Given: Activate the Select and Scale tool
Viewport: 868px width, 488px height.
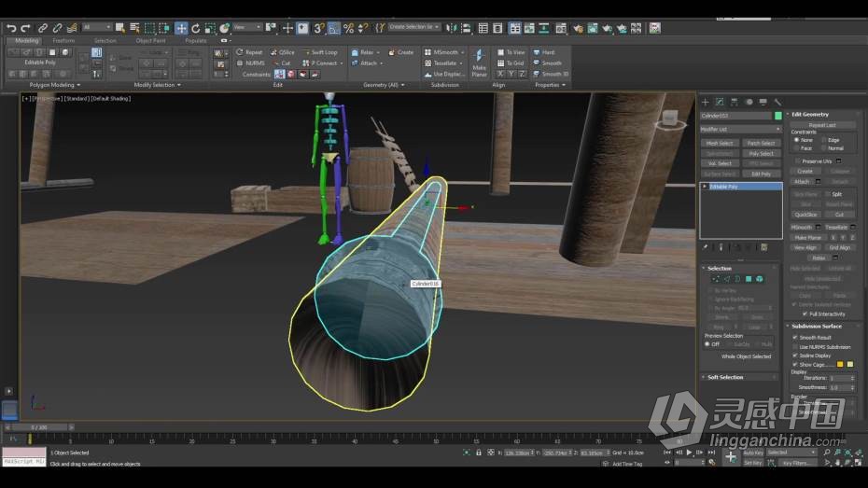Looking at the screenshot, I should click(x=210, y=28).
